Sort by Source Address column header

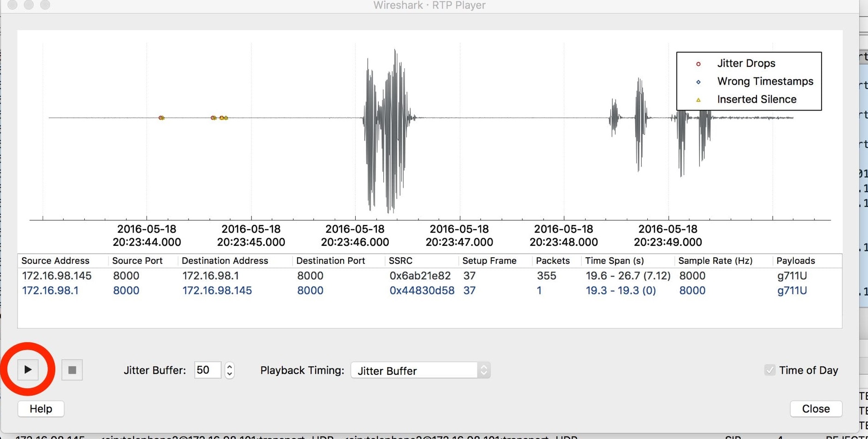[55, 261]
